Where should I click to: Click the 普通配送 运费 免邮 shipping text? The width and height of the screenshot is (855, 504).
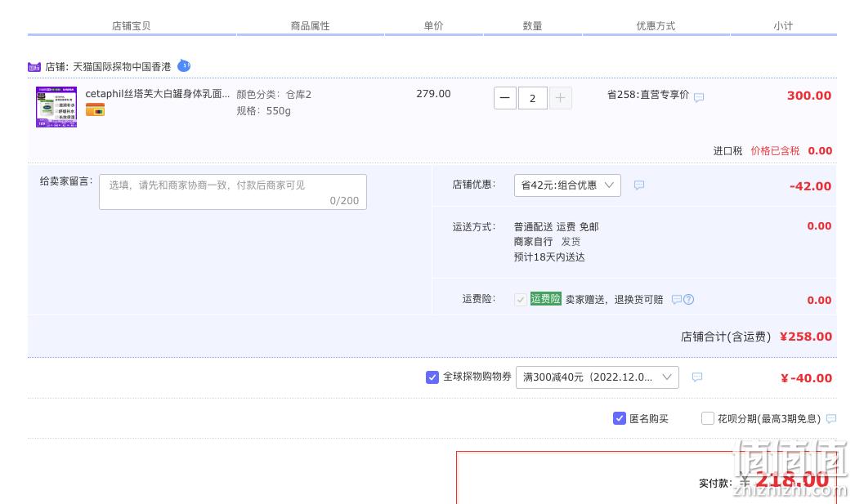point(556,226)
